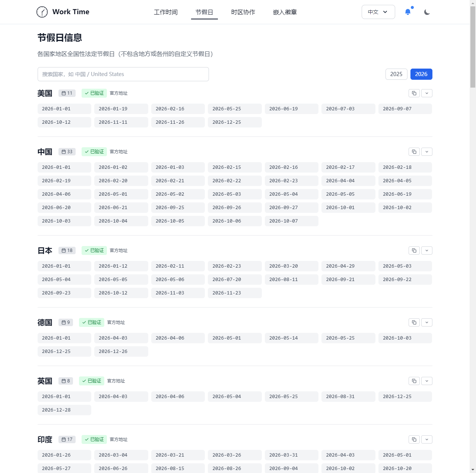476x473 pixels.
Task: Copy the 中国 holiday list
Action: 414,152
